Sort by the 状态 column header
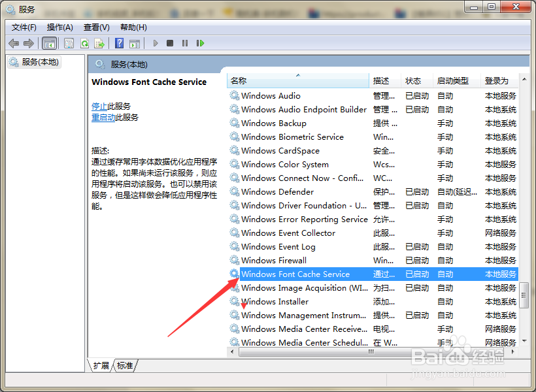Image resolution: width=536 pixels, height=392 pixels. click(417, 80)
